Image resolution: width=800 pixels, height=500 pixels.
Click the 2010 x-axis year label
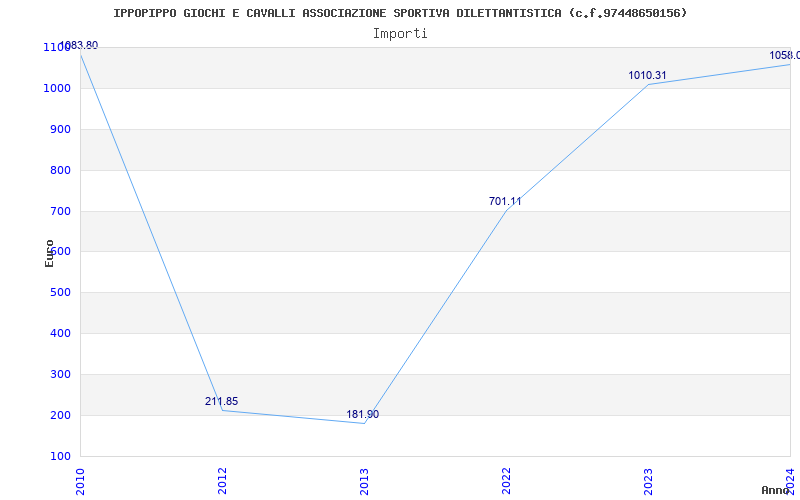80,481
